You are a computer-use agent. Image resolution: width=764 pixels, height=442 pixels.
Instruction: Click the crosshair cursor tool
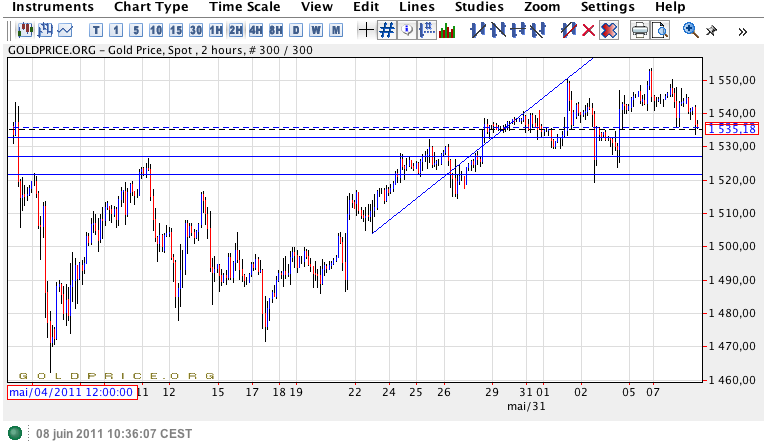(366, 30)
